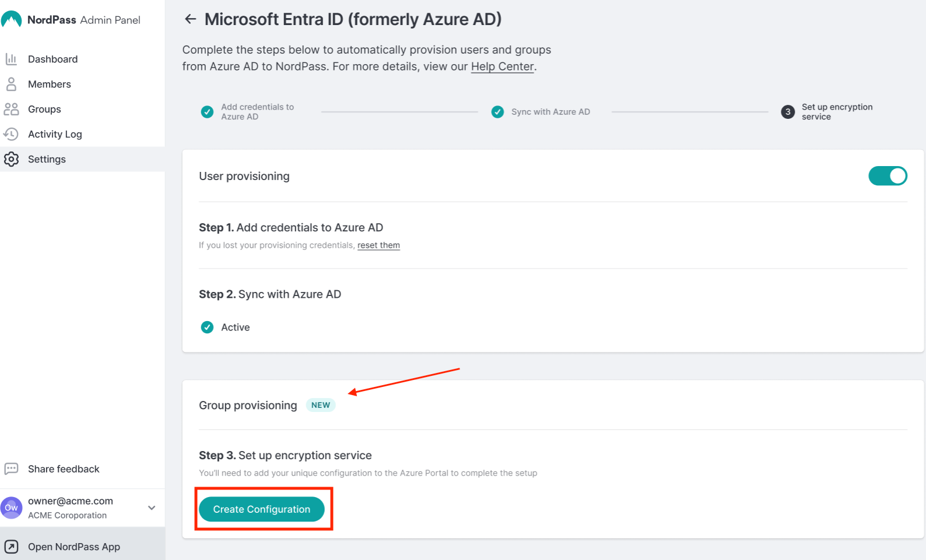Open Dashboard in the sidebar

82,59
